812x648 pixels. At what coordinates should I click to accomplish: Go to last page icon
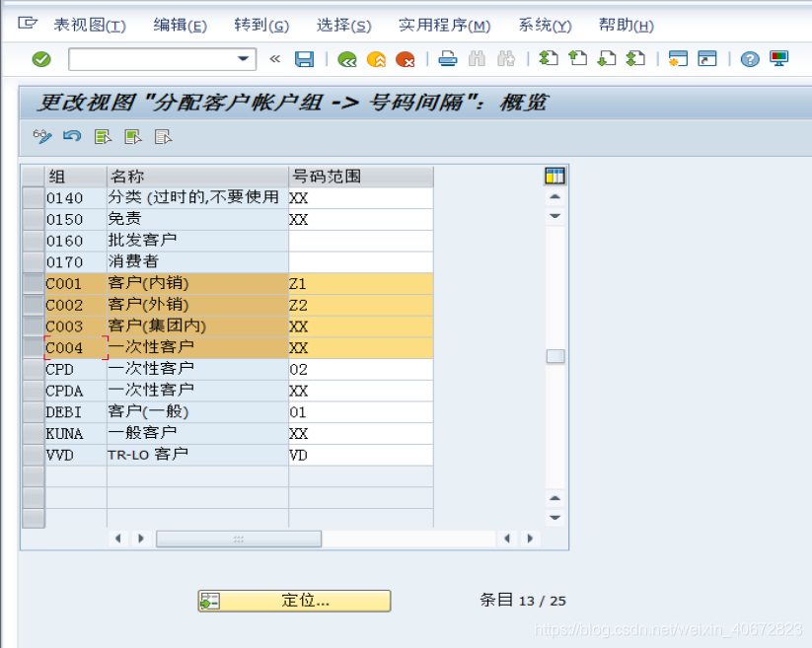click(x=635, y=58)
